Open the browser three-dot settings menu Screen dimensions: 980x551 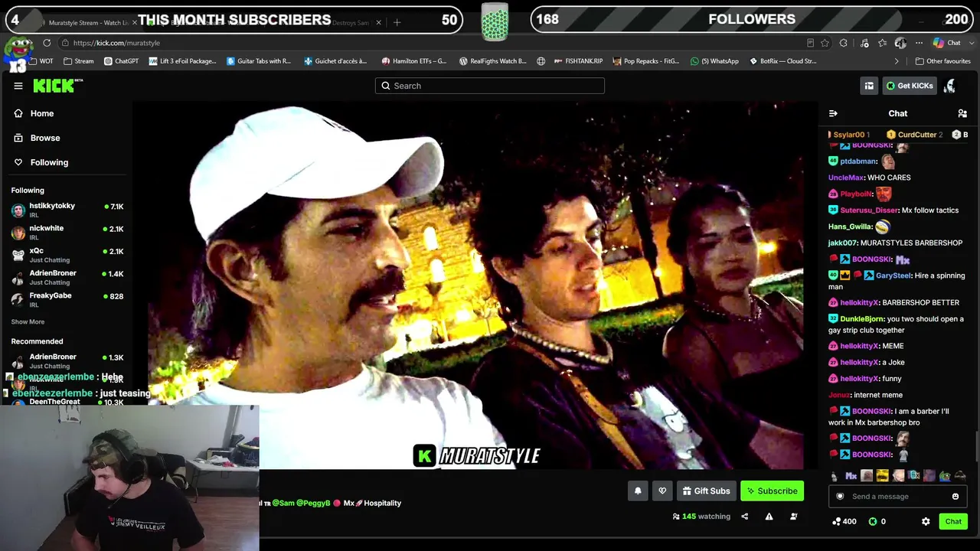pyautogui.click(x=919, y=43)
